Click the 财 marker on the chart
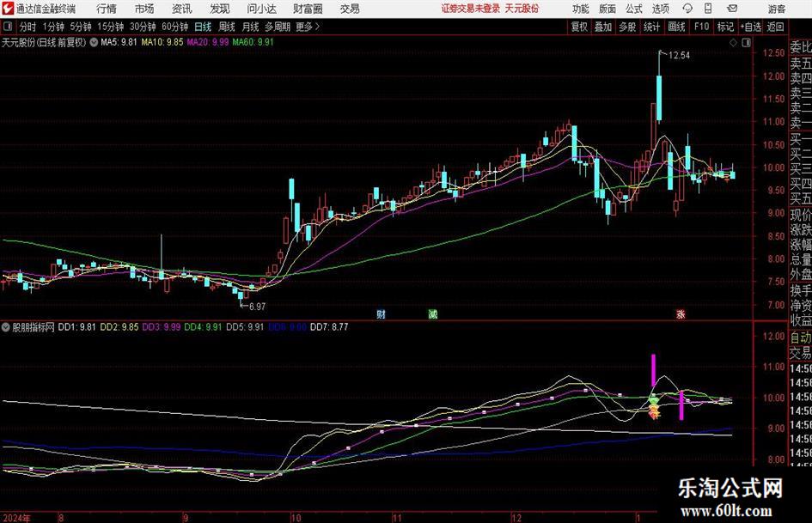The width and height of the screenshot is (812, 523). point(382,313)
